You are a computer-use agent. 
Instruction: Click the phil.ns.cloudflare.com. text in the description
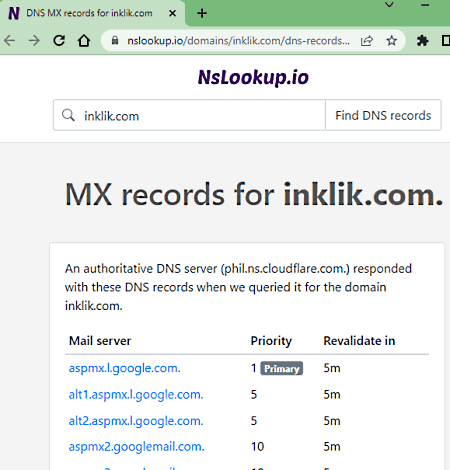click(285, 269)
